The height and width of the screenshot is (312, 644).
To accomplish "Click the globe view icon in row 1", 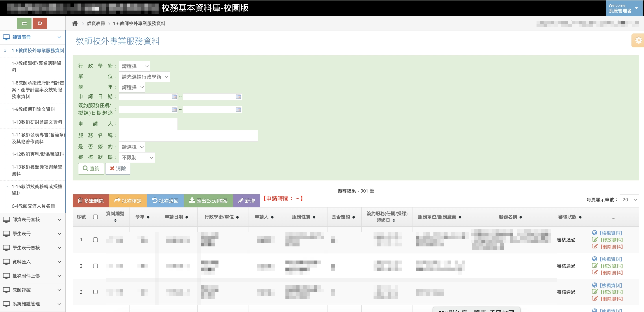I will tap(594, 233).
